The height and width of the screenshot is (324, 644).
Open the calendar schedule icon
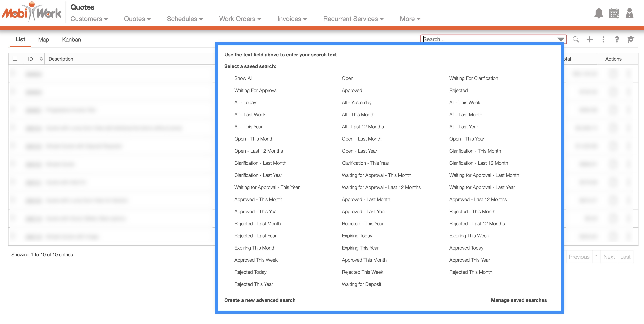click(x=614, y=13)
